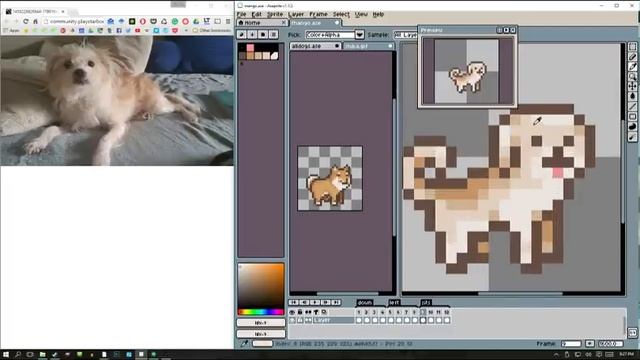The height and width of the screenshot is (360, 640).
Task: Select frame 5 header in timeline
Action: coord(390,312)
